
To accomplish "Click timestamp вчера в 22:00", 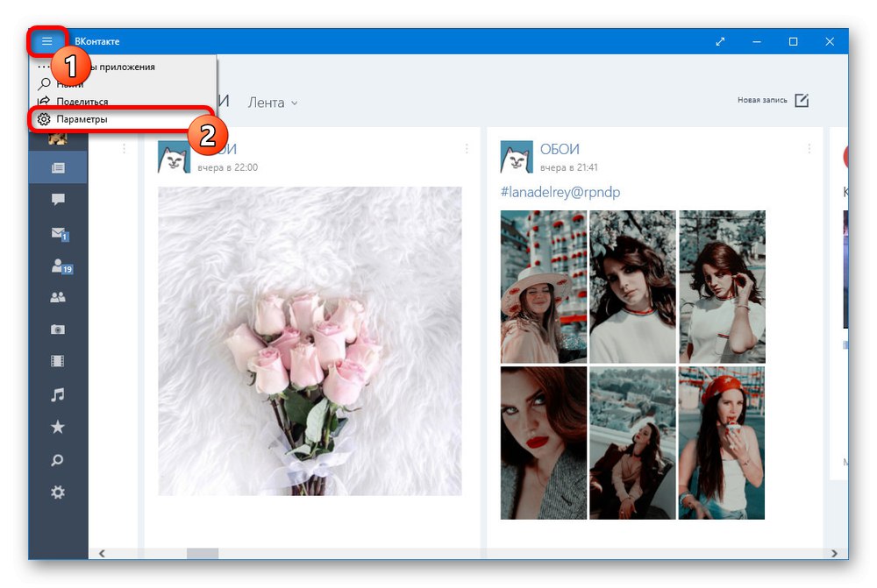I will [228, 167].
